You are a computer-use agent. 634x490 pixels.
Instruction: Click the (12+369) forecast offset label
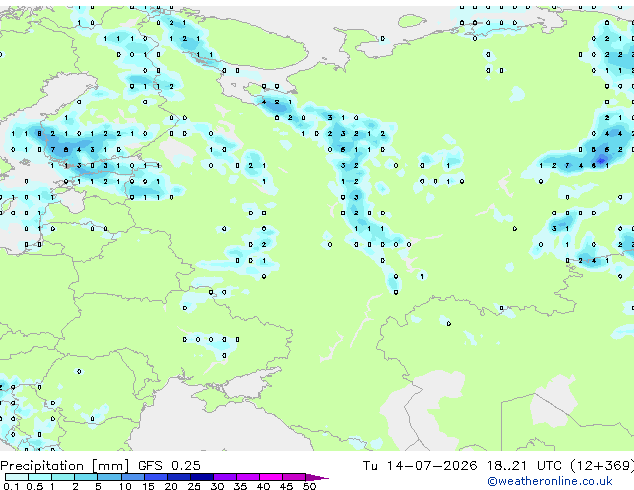click(x=602, y=466)
